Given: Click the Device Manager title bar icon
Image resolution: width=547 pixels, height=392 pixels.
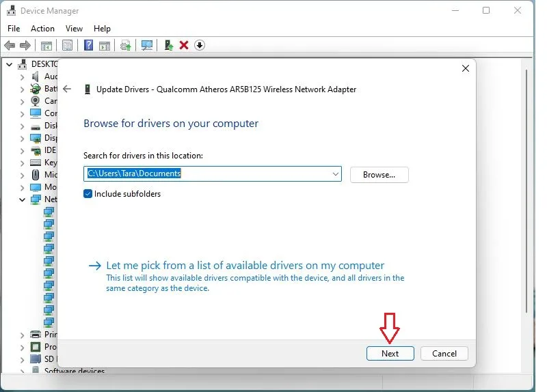Looking at the screenshot, I should tap(11, 10).
